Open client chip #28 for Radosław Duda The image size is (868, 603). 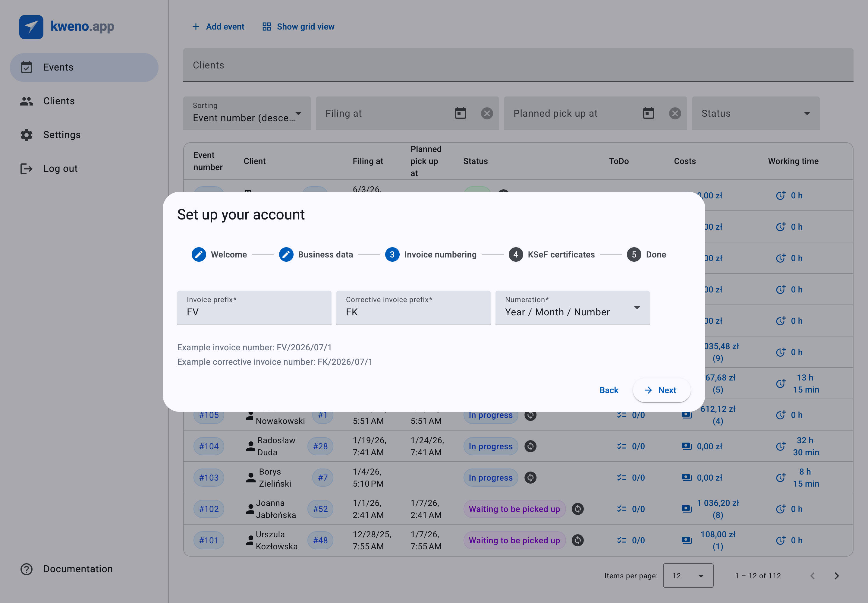[x=320, y=446]
